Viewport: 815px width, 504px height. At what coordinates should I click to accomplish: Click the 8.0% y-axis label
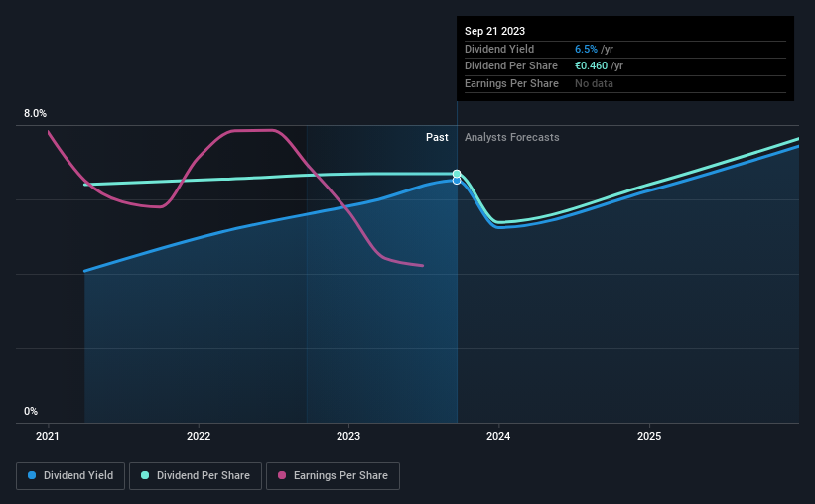click(35, 113)
